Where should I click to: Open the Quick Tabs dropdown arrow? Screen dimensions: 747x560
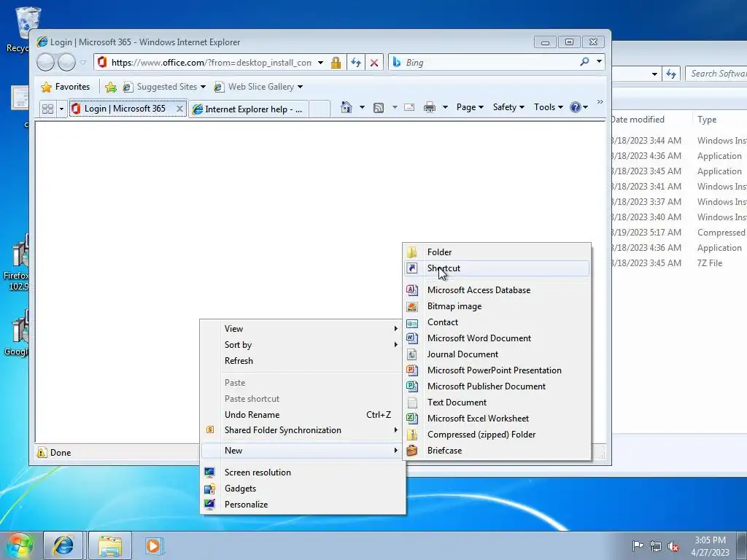coord(61,109)
